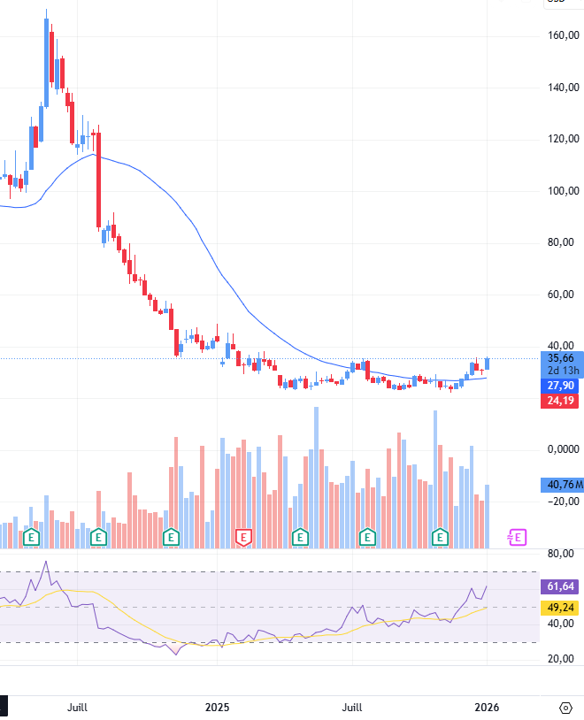This screenshot has width=584, height=720.
Task: Click the purple upcoming earnings E marker
Action: pos(517,537)
